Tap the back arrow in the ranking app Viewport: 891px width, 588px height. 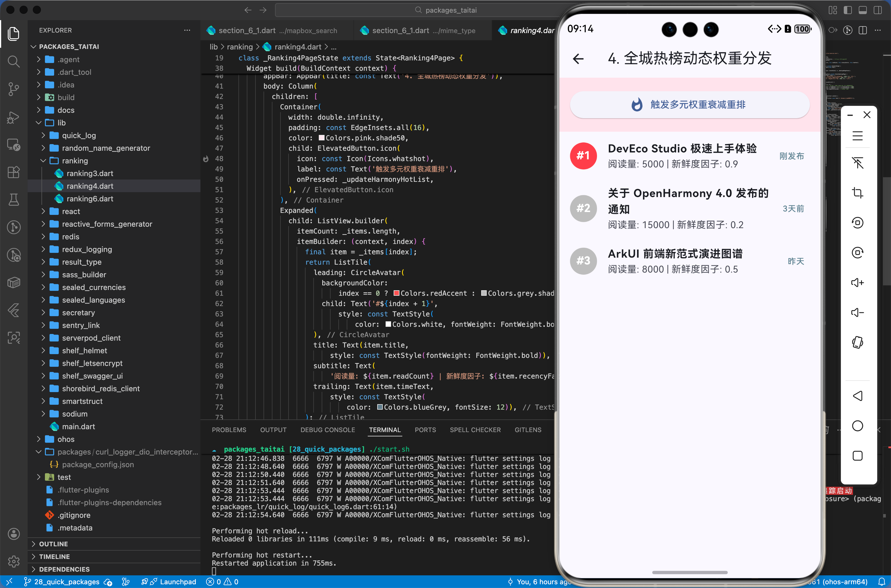tap(578, 59)
